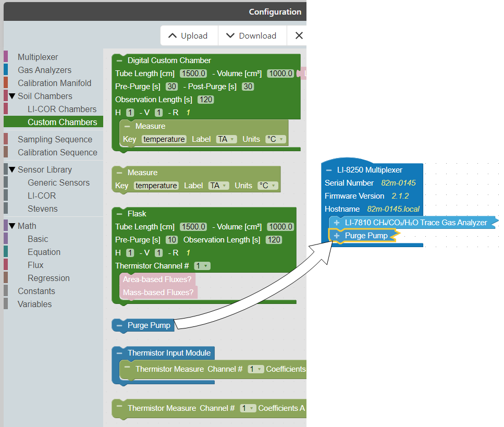The width and height of the screenshot is (504, 427).
Task: Click the Mass-based Fluxes? slot
Action: click(x=158, y=292)
